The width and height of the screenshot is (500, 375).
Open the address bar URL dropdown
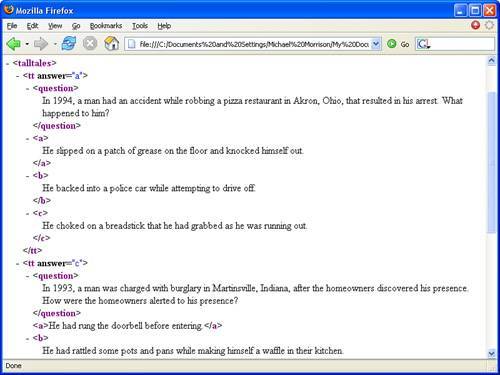376,44
